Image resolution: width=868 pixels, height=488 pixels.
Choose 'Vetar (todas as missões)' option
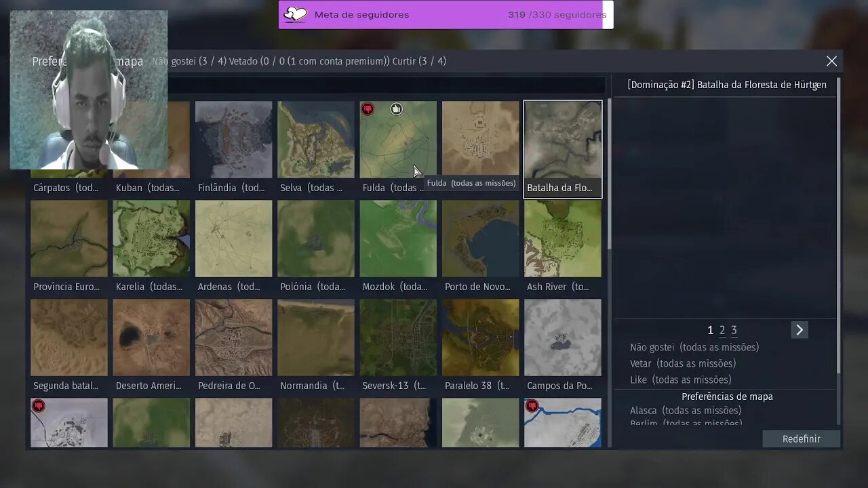pyautogui.click(x=683, y=363)
